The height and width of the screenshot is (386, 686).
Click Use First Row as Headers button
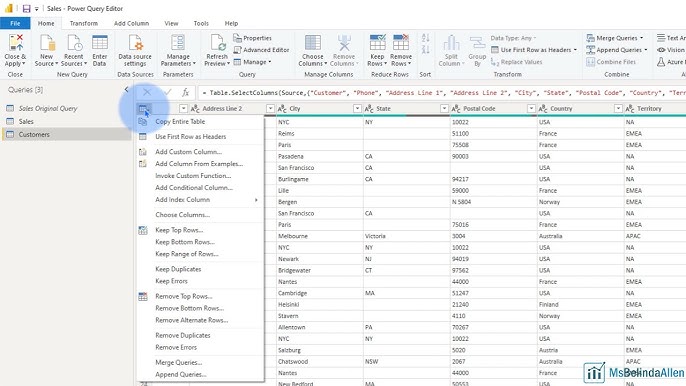(x=534, y=50)
